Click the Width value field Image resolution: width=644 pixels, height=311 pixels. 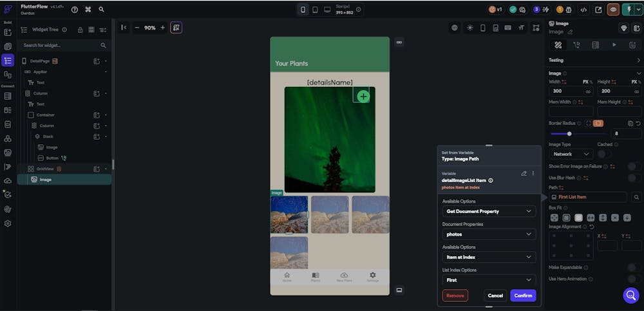[571, 91]
